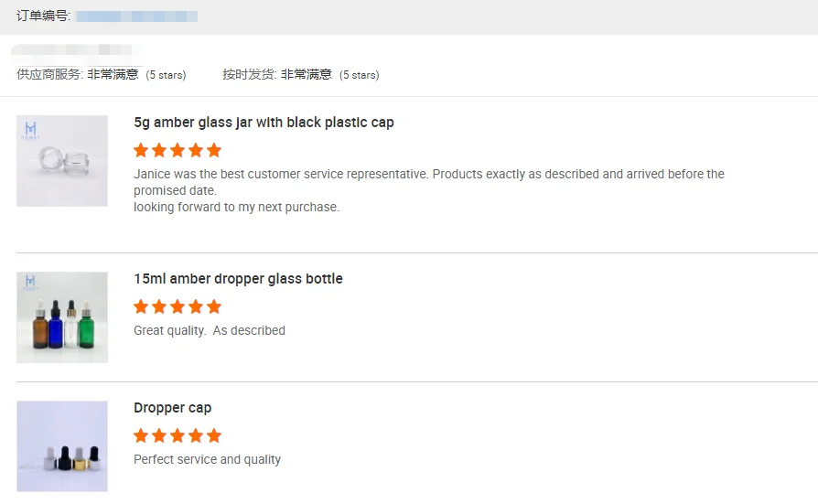Image resolution: width=818 pixels, height=504 pixels.
Task: Open the 15ml dropper bottle product image
Action: tap(62, 317)
